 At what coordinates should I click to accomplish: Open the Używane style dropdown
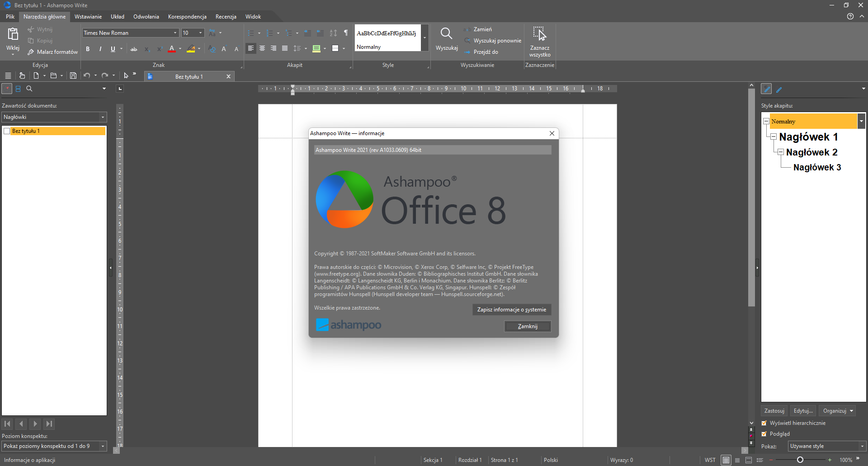click(x=862, y=446)
